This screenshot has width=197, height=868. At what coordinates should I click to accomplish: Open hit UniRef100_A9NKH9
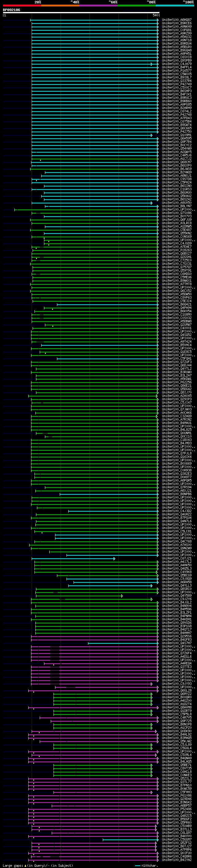click(177, 26)
